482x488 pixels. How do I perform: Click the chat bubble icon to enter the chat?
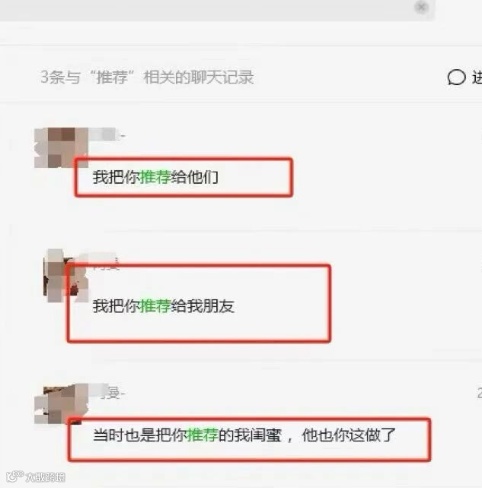coord(456,78)
